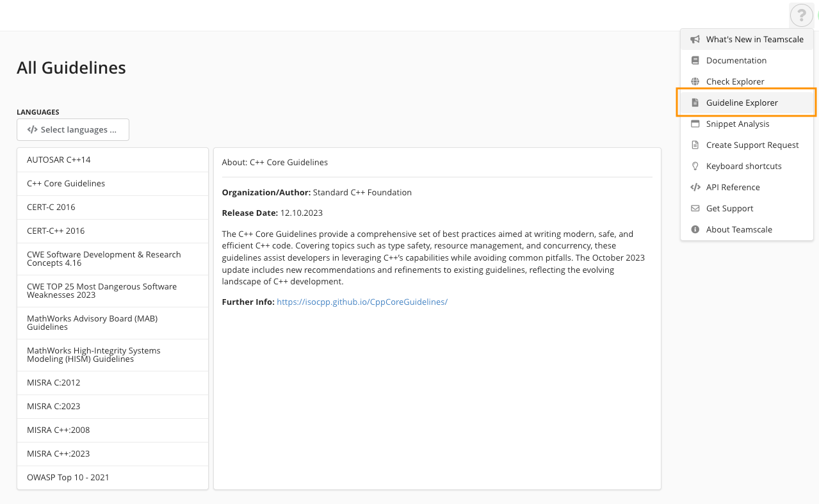Click the window icon beside Snippet Analysis
This screenshot has height=504, width=819.
tap(695, 124)
